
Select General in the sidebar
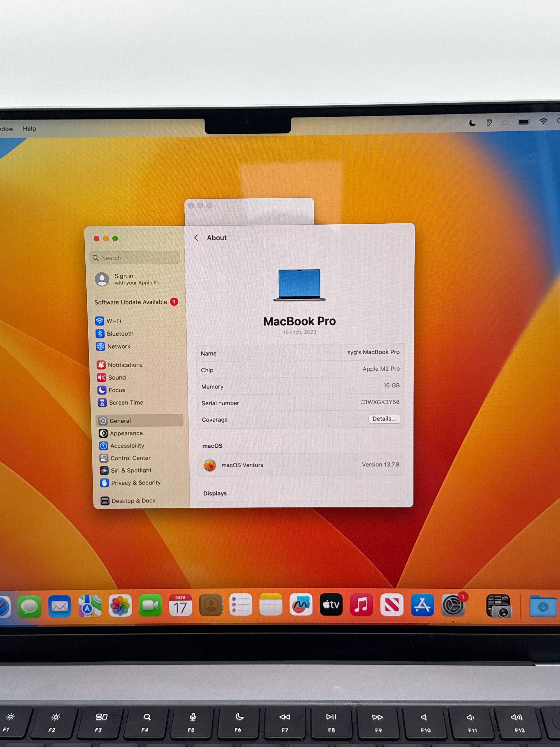coord(140,420)
